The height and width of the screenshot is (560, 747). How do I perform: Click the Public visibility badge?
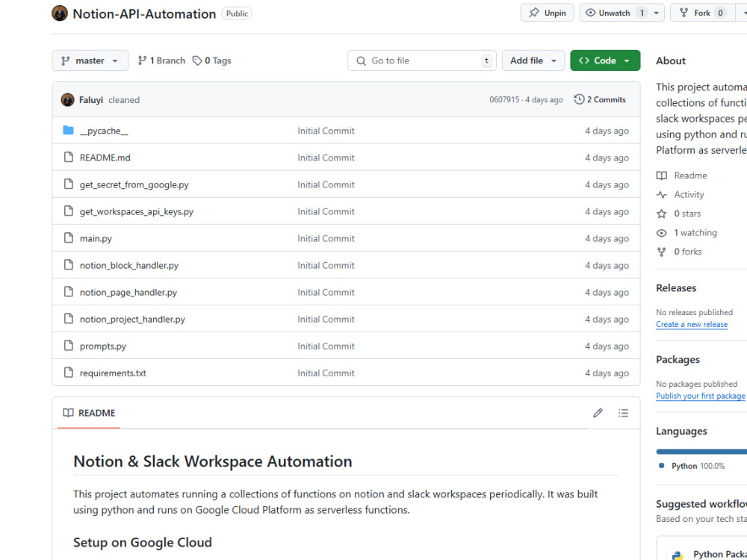(237, 13)
